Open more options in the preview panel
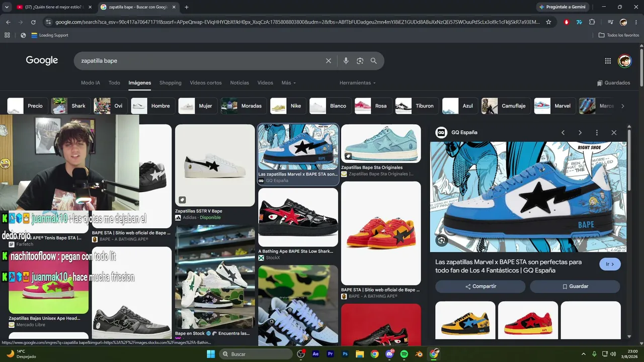The image size is (644, 362). (597, 133)
